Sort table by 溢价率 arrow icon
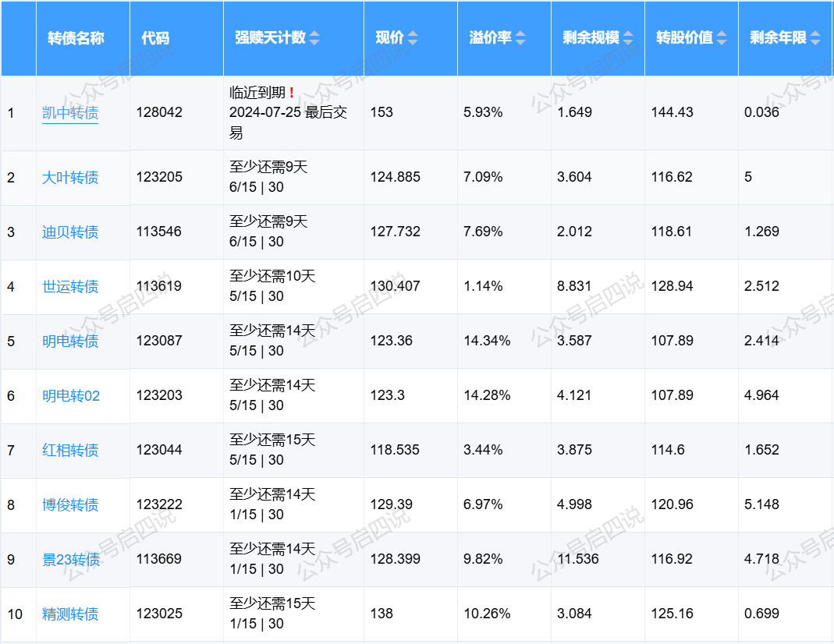The width and height of the screenshot is (834, 644). (x=520, y=38)
